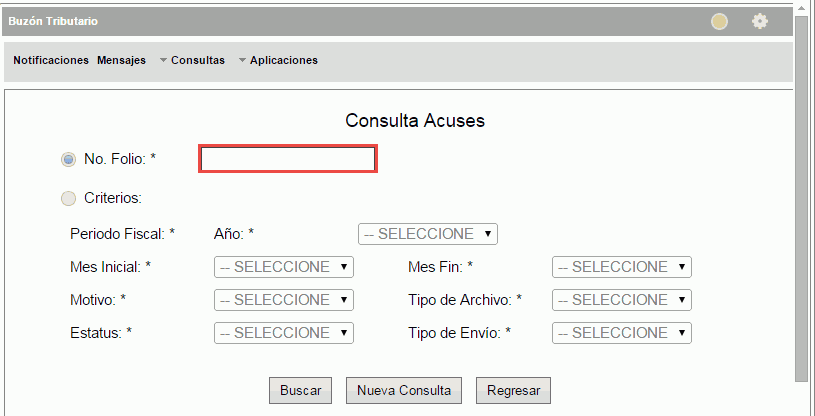Image resolution: width=815 pixels, height=416 pixels.
Task: Open the Mes Inicial dropdown
Action: pos(284,267)
